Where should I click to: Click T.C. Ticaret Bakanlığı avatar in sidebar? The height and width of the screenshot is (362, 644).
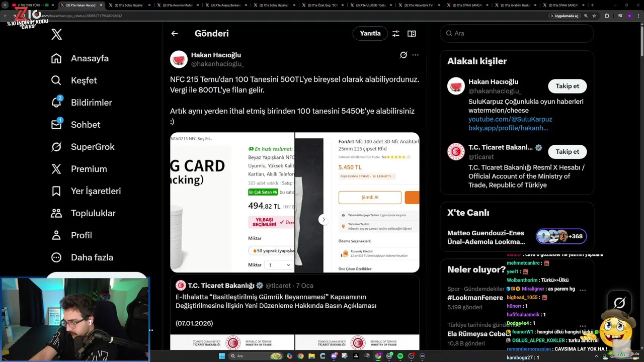(x=456, y=152)
